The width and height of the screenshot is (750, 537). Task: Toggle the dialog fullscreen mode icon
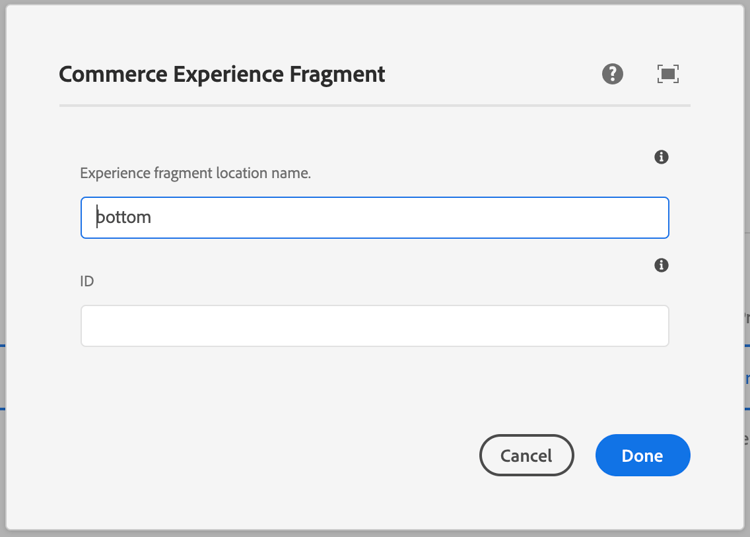click(x=668, y=73)
